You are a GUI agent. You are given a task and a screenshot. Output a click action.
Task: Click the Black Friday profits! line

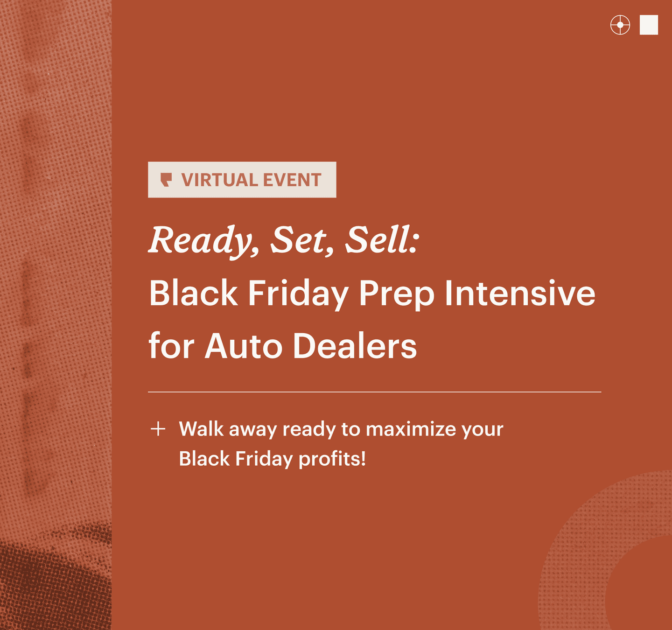pyautogui.click(x=273, y=459)
